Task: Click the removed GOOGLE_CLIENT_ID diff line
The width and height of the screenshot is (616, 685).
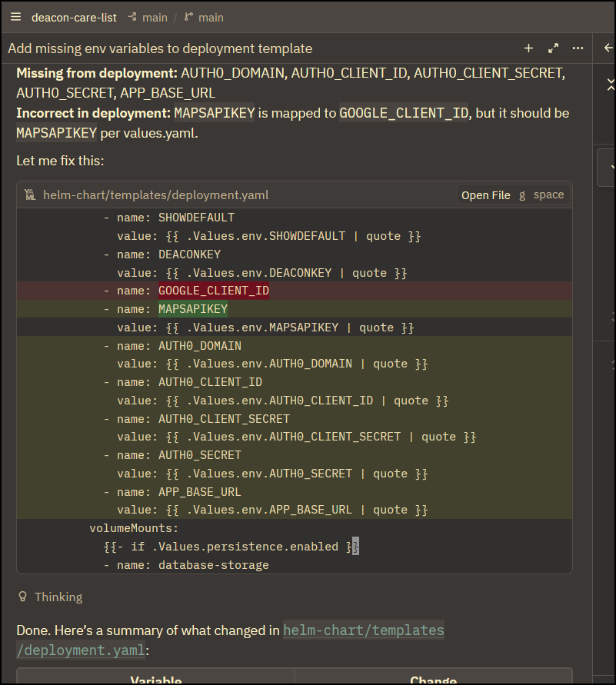Action: coord(295,291)
